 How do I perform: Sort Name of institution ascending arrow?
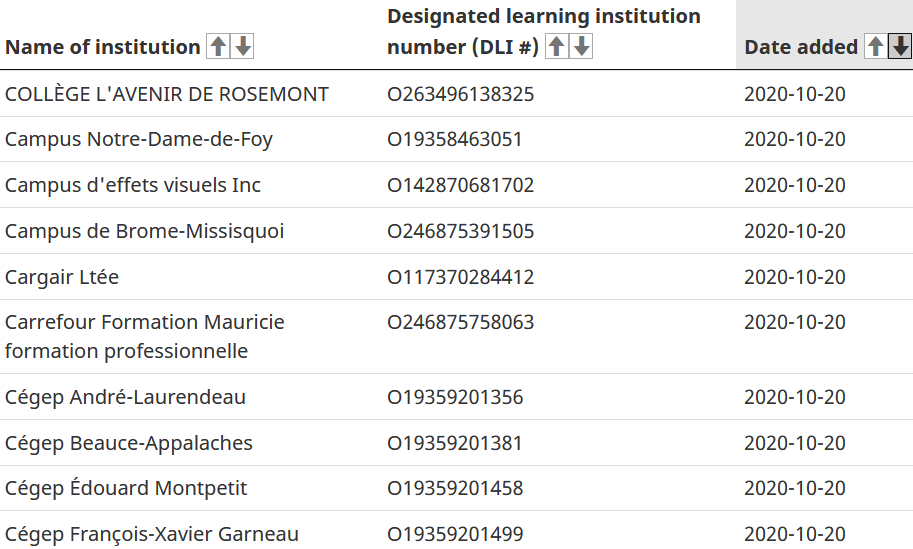[218, 46]
